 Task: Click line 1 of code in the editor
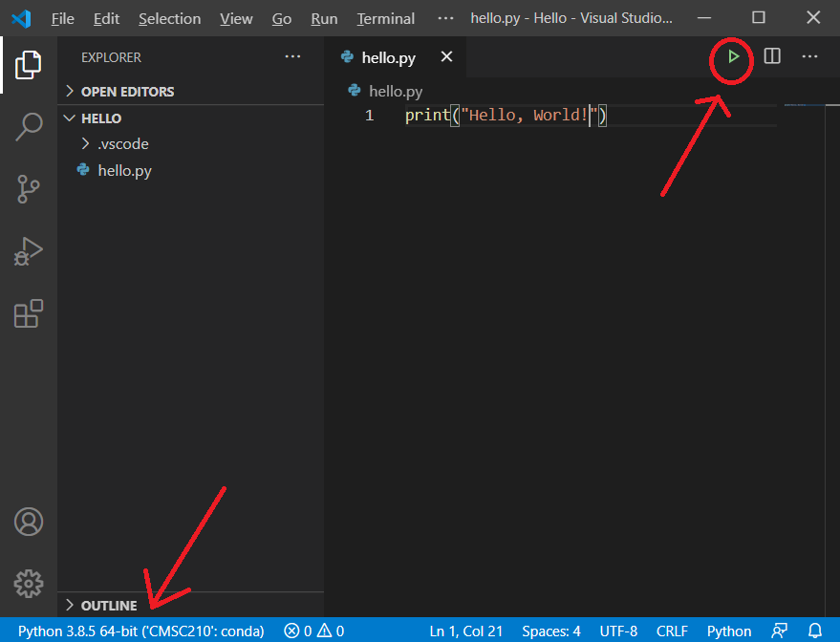click(506, 116)
